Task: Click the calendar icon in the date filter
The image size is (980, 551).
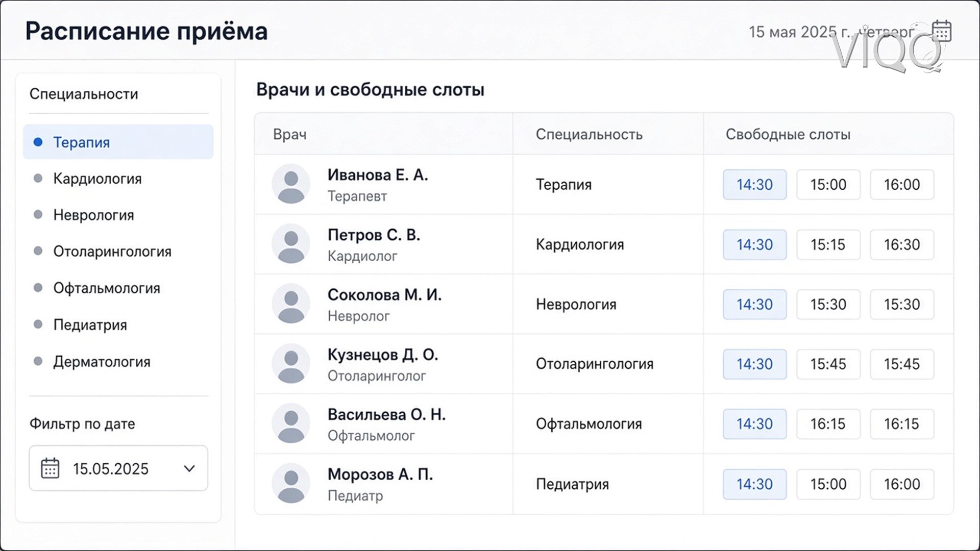Action: [50, 468]
